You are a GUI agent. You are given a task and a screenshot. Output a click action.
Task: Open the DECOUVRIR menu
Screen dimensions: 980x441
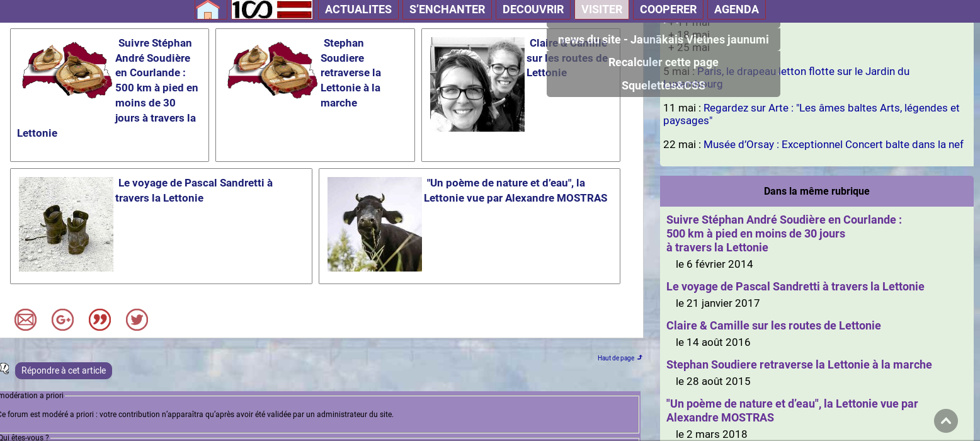533,9
